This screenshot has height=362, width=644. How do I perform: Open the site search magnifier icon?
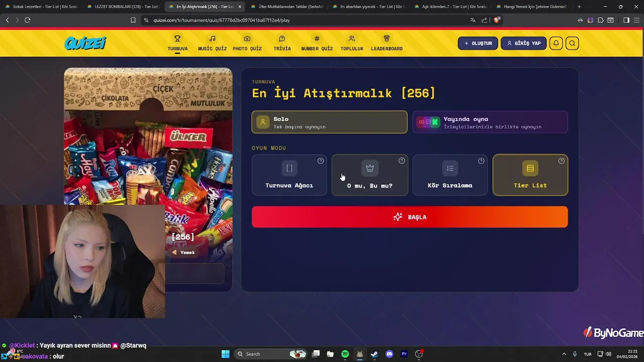pos(572,43)
